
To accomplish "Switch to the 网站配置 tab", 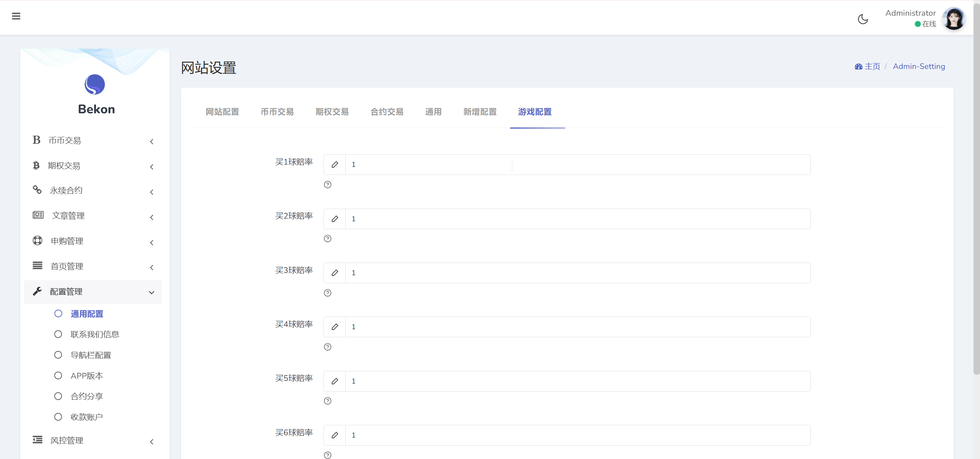I will [x=222, y=112].
